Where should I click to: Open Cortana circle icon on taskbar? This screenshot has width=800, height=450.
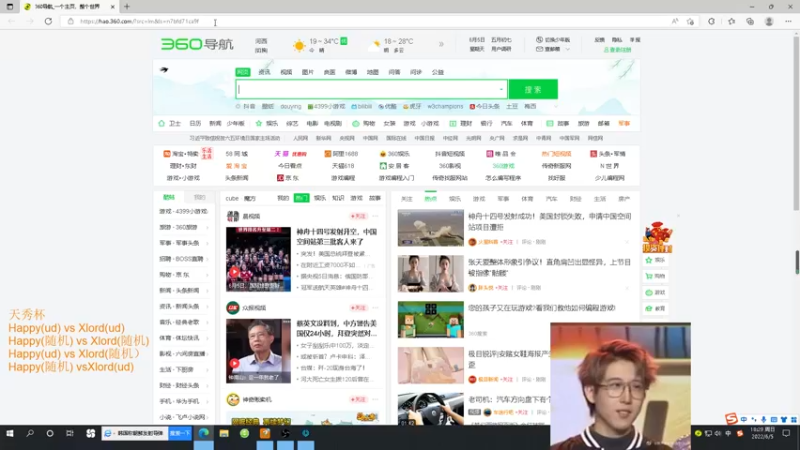[x=49, y=433]
